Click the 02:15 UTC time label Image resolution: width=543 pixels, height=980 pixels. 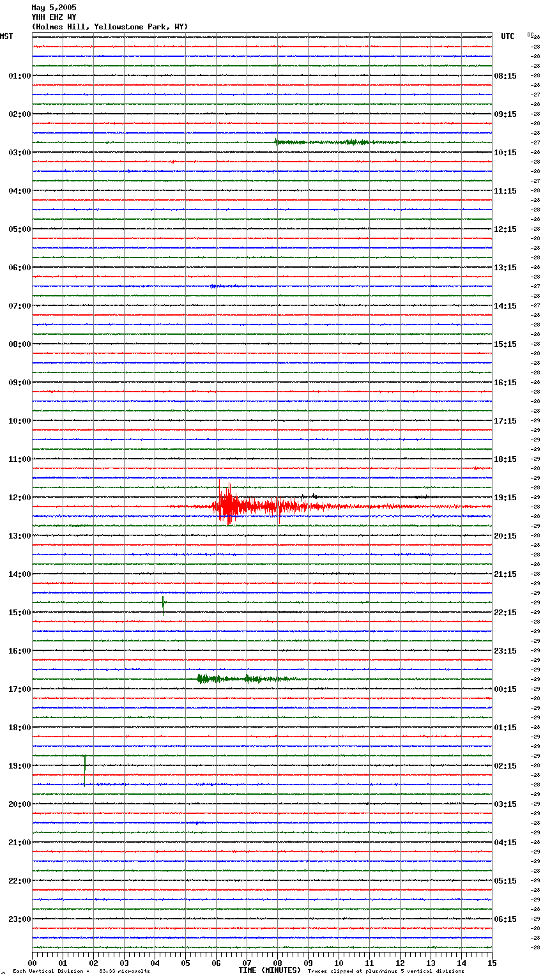pyautogui.click(x=505, y=766)
